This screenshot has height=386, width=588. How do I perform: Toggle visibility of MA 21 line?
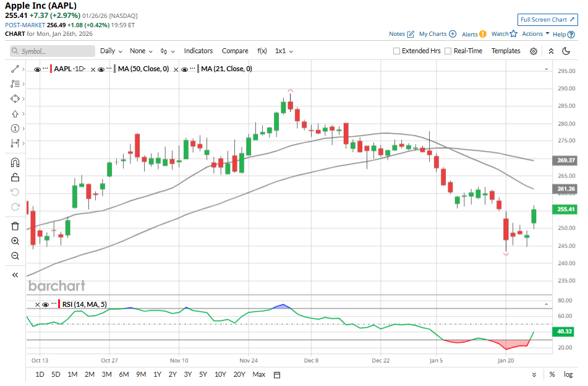184,69
